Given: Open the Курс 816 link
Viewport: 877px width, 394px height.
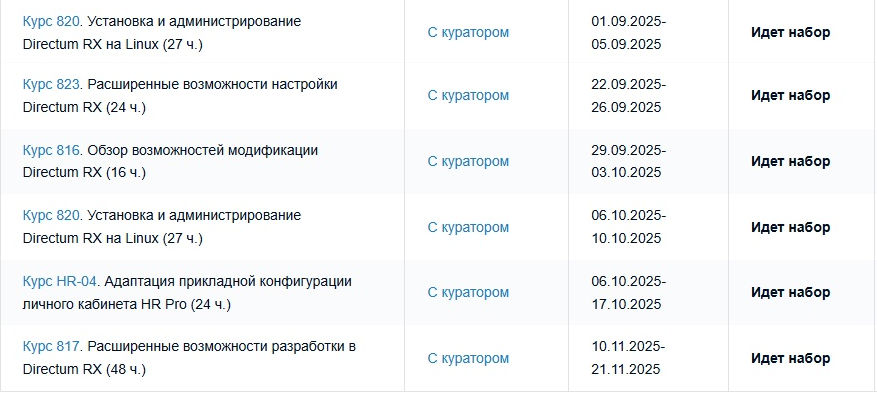Looking at the screenshot, I should click(53, 150).
